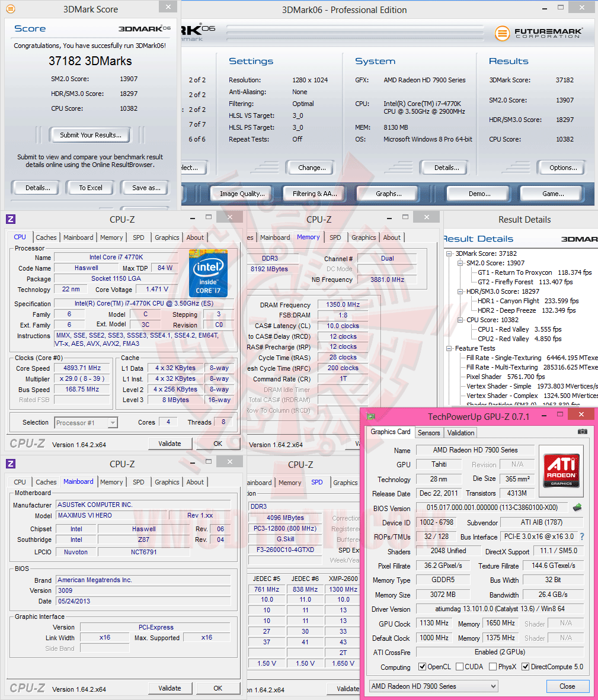Click Change... button under Settings
Screen dimensions: 598x700
click(x=311, y=168)
